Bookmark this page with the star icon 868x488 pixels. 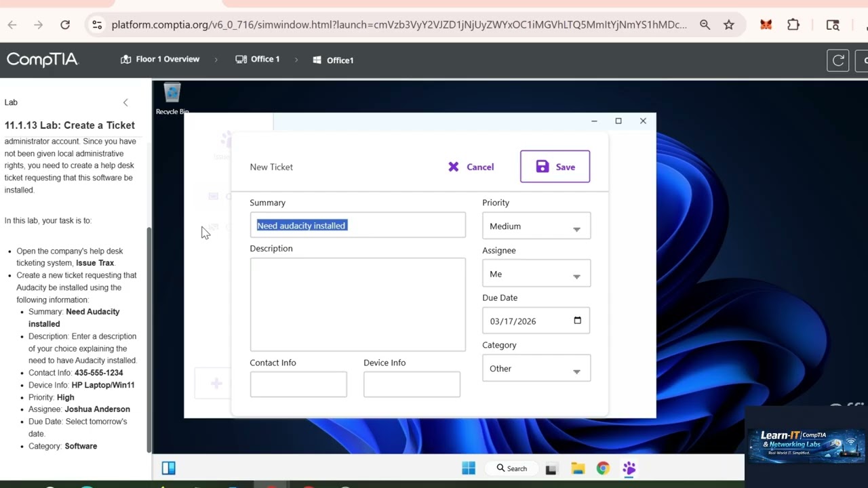(729, 25)
